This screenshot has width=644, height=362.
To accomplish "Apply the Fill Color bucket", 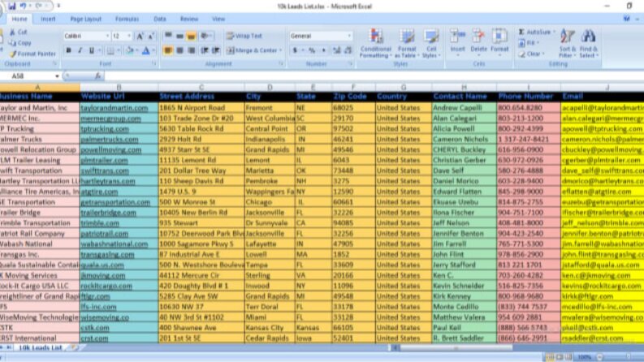I will (x=129, y=50).
